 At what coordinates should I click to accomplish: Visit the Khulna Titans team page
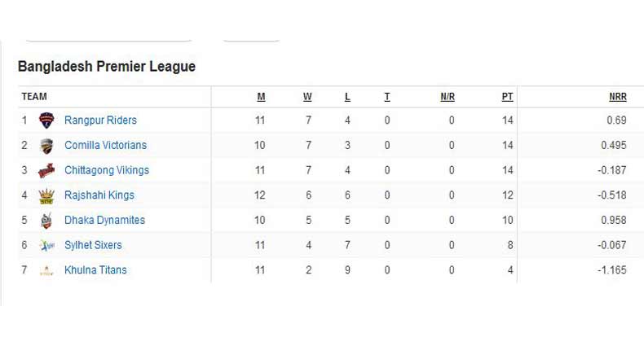(x=95, y=270)
